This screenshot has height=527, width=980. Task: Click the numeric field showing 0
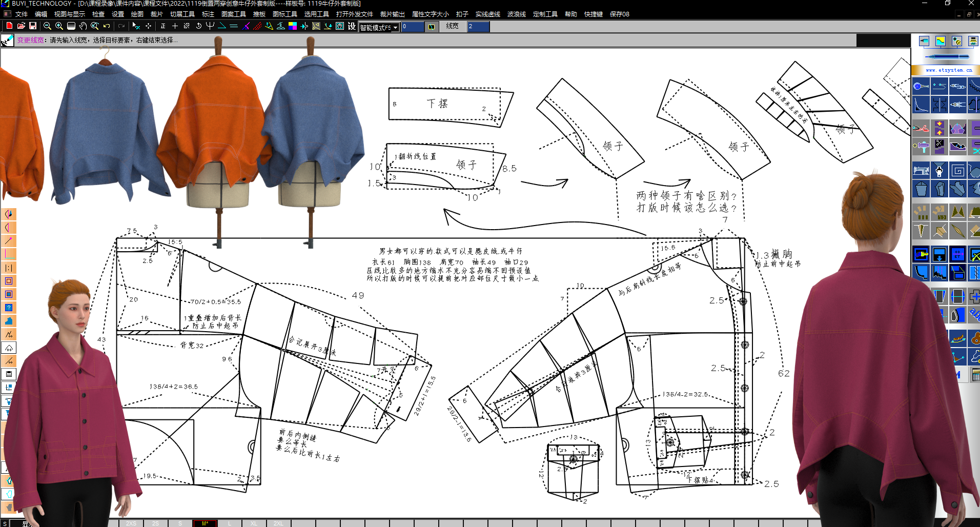(413, 27)
